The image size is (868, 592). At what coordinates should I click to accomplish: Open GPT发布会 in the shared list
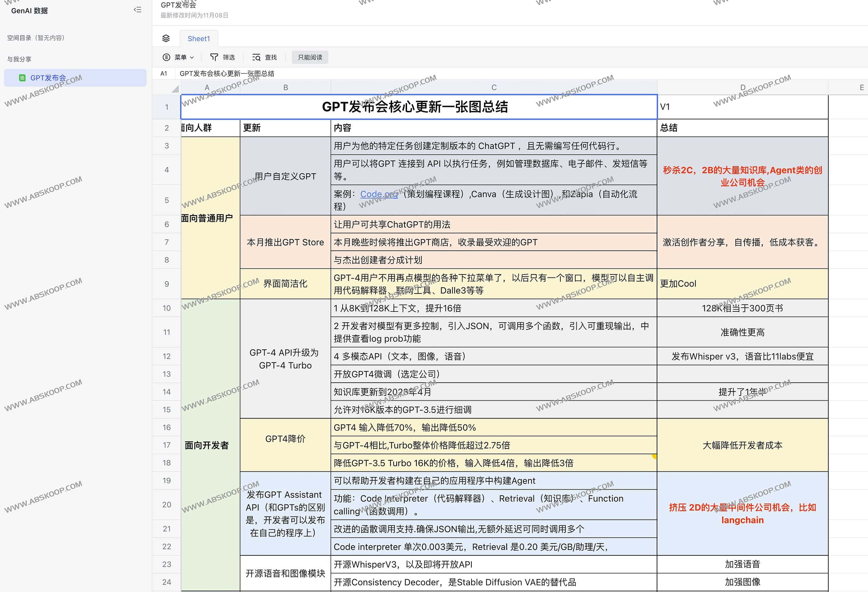click(48, 78)
